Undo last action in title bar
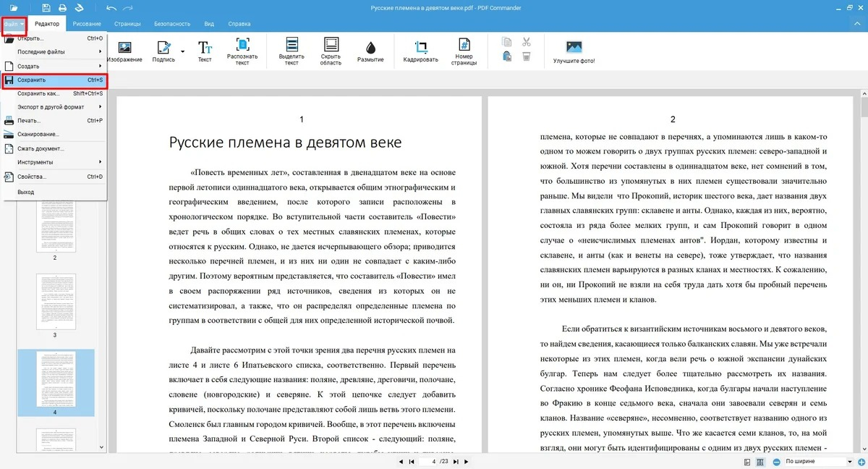 (x=111, y=8)
